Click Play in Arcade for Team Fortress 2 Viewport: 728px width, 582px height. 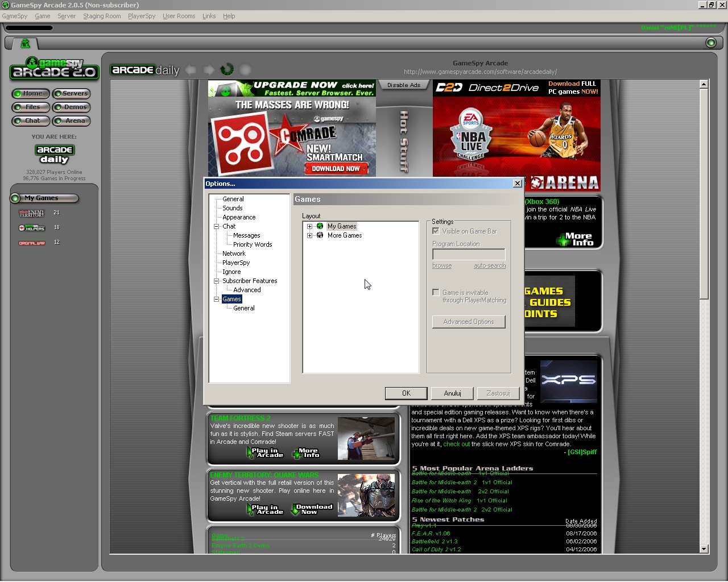tap(265, 453)
